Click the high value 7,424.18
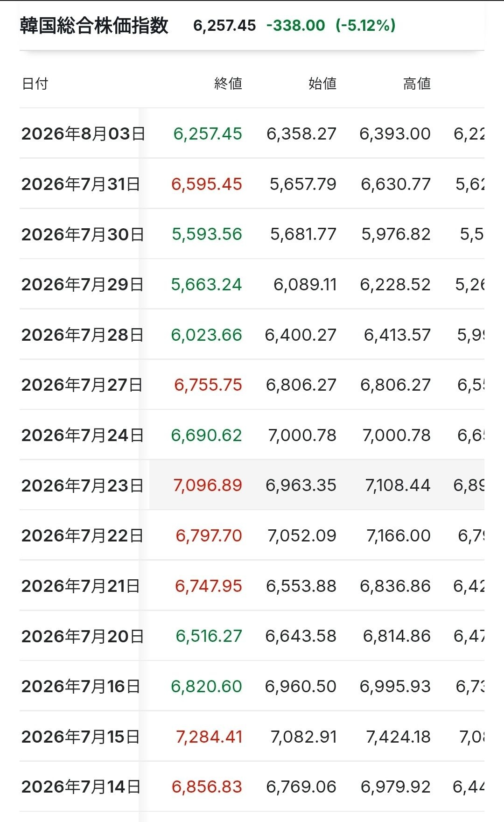This screenshot has width=504, height=822. [399, 737]
